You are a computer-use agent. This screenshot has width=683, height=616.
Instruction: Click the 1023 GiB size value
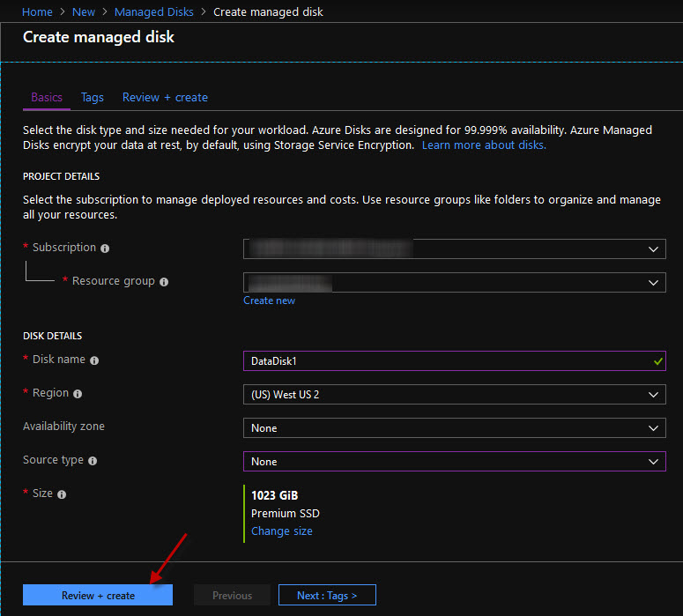point(274,495)
